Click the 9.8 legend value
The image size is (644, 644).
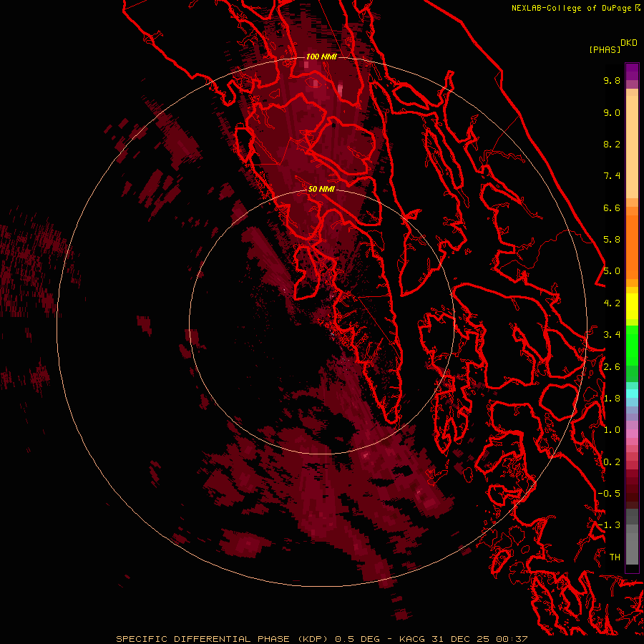612,80
